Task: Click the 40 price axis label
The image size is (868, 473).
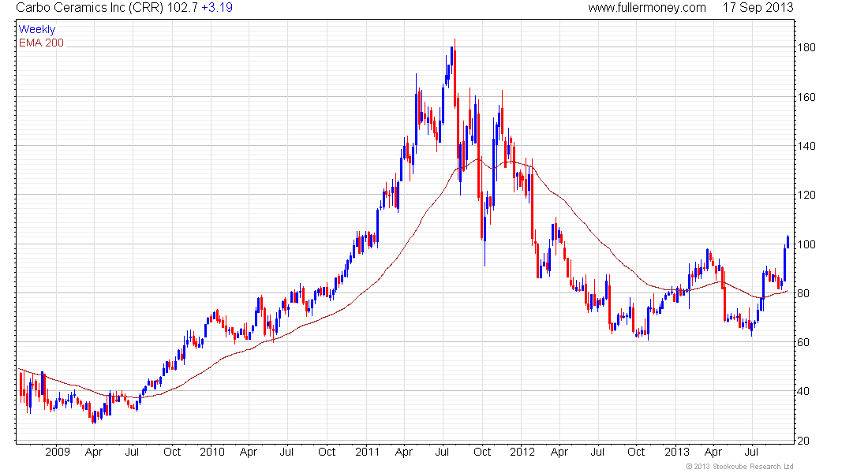Action: pos(803,391)
